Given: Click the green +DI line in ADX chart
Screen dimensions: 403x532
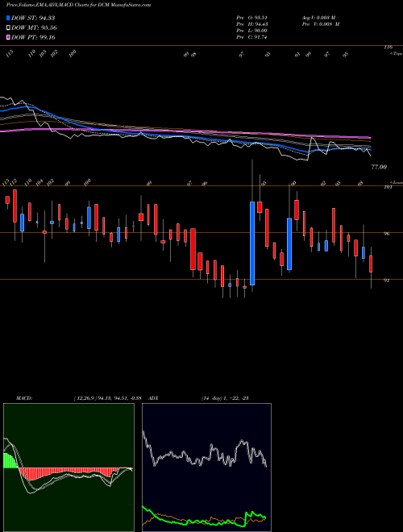Looking at the screenshot, I should point(204,521).
